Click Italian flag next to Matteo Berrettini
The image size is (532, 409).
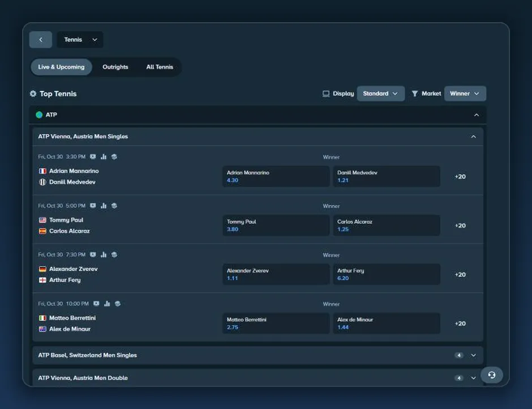click(42, 318)
